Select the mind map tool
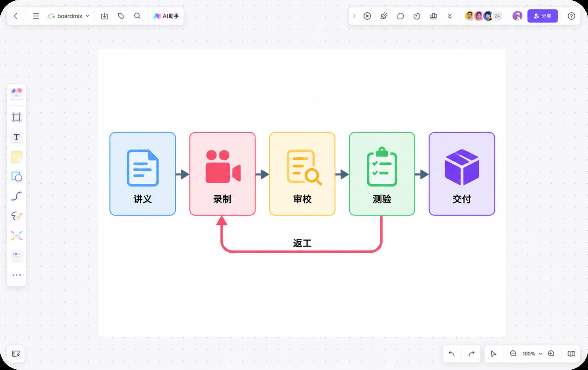This screenshot has width=588, height=370. pyautogui.click(x=16, y=235)
